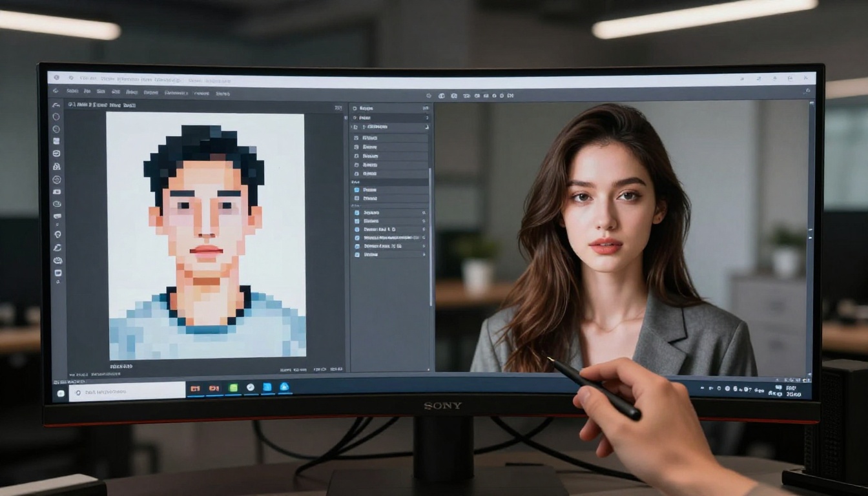
Task: Open the orange taskbar icon beside the green icon
Action: click(x=214, y=388)
